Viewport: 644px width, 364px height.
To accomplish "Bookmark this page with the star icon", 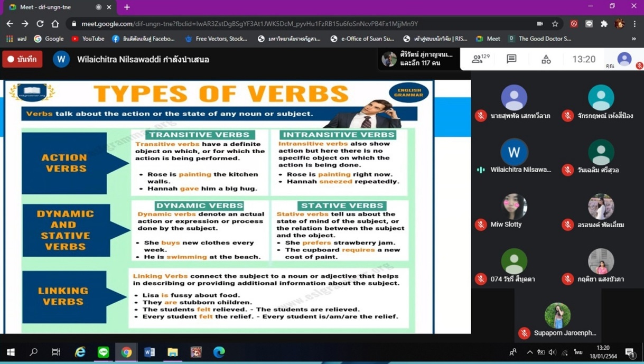I will [x=555, y=24].
